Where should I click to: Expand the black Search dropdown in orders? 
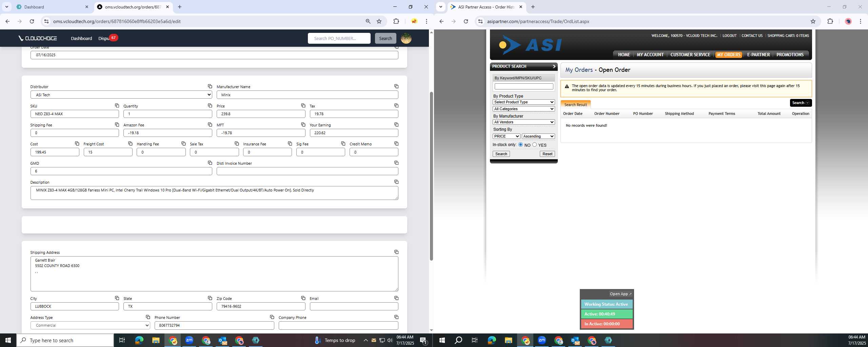tap(801, 103)
